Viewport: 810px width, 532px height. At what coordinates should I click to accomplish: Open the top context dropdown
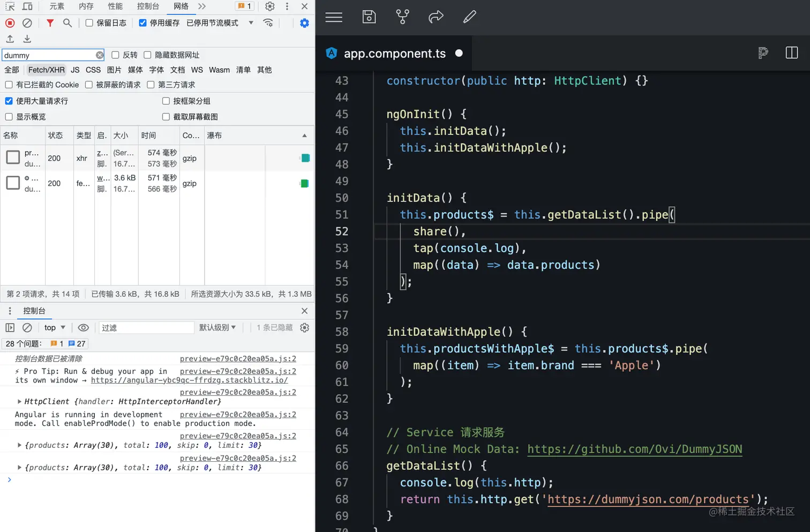55,327
